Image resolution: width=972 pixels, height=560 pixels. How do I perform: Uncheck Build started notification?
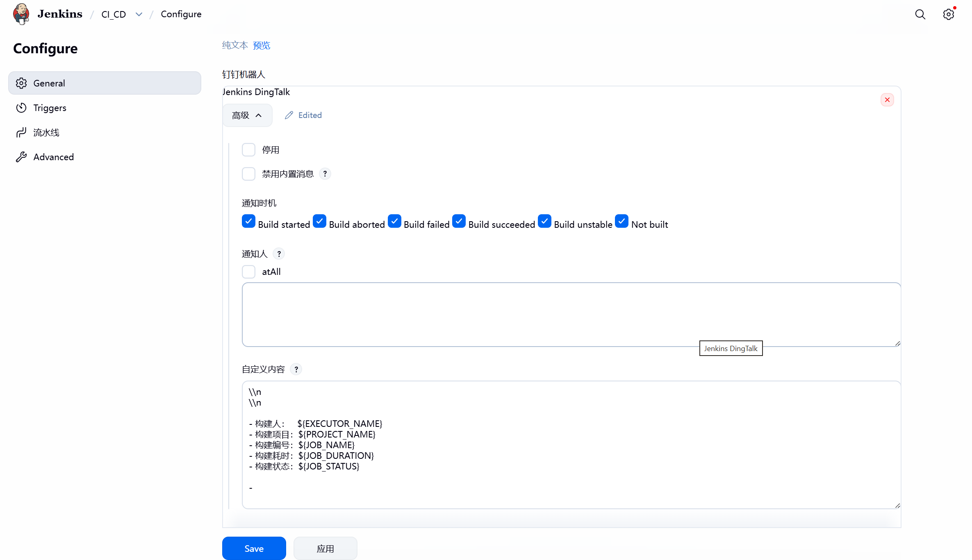click(x=248, y=221)
